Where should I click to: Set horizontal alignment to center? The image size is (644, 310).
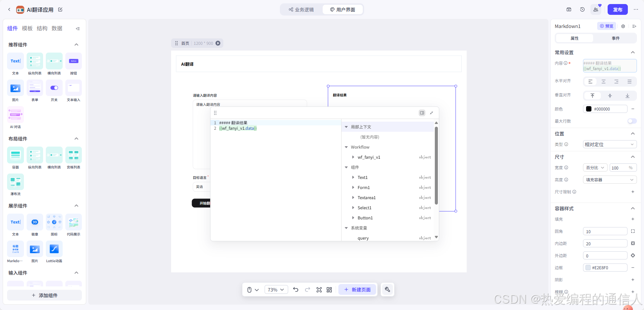tap(604, 82)
